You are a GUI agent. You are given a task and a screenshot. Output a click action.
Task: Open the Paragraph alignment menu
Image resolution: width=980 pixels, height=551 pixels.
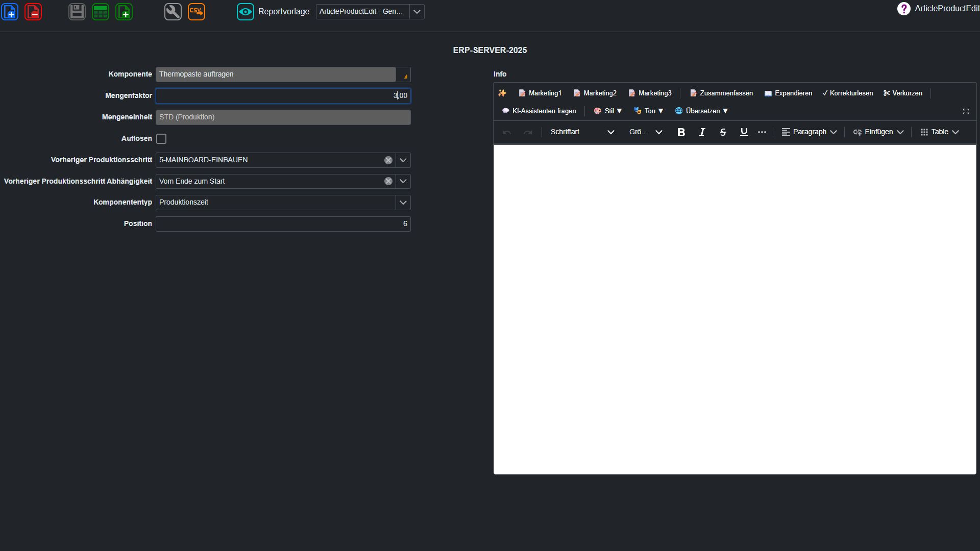click(809, 132)
